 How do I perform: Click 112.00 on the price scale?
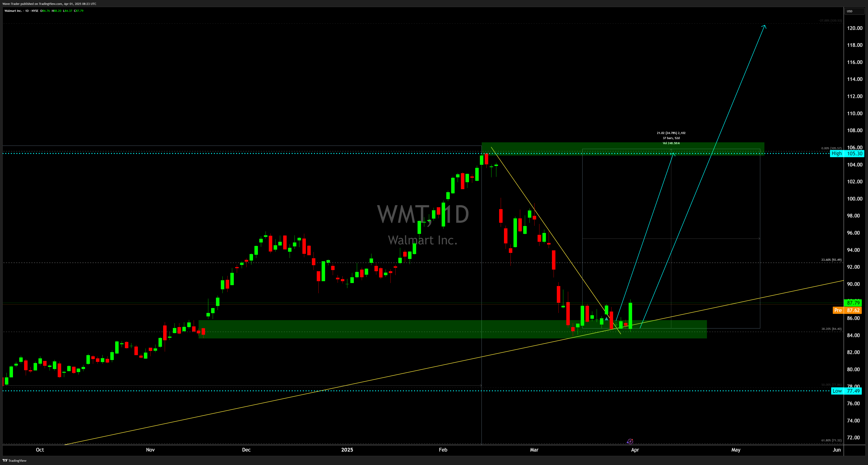tap(855, 96)
